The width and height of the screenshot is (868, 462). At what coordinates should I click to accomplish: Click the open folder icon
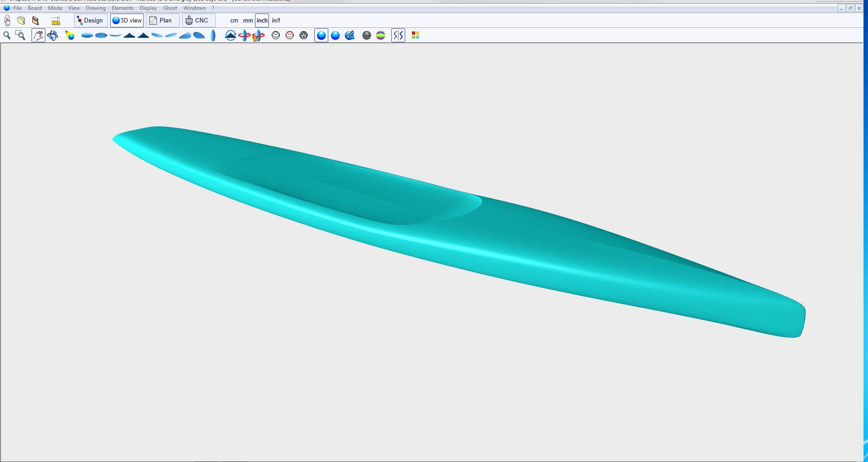point(21,21)
